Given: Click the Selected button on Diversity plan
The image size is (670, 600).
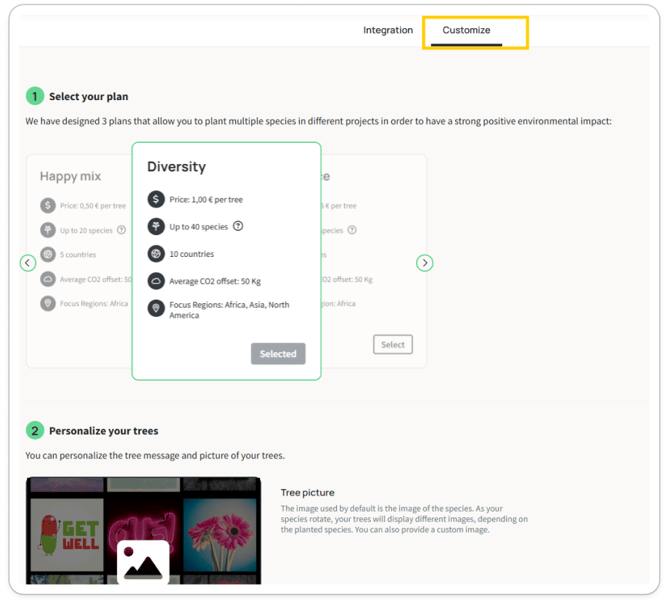Looking at the screenshot, I should (278, 354).
